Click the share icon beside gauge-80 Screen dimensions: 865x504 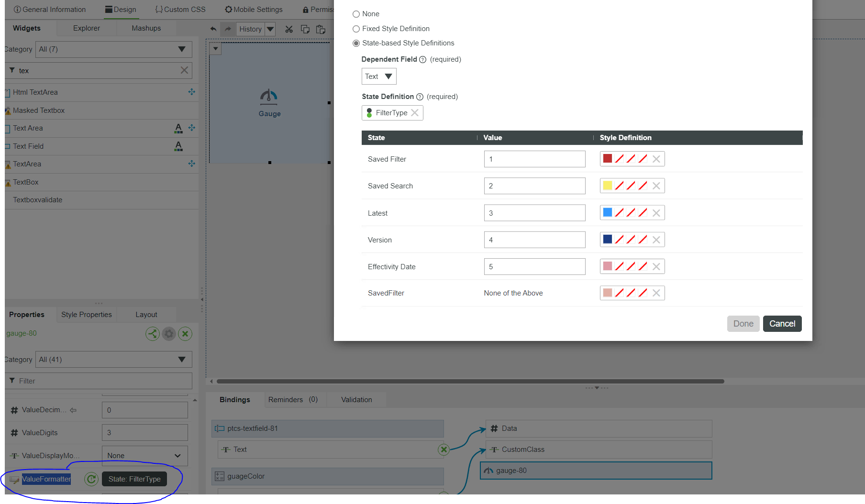pos(152,334)
